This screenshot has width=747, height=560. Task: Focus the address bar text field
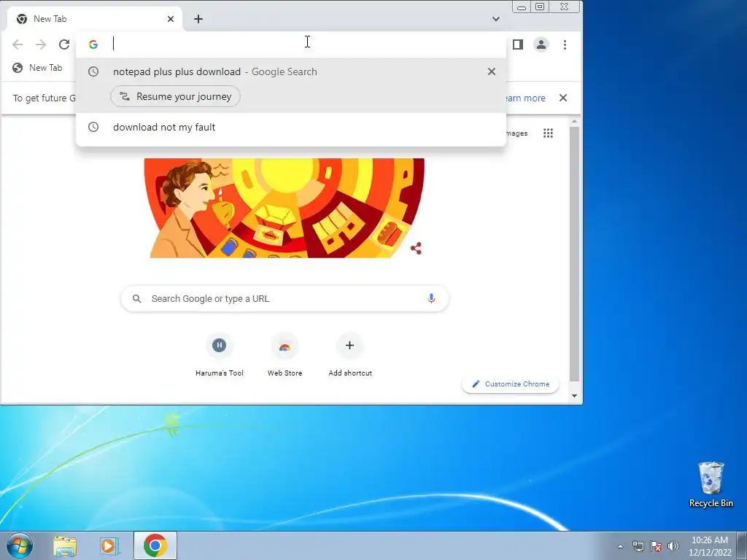point(305,44)
